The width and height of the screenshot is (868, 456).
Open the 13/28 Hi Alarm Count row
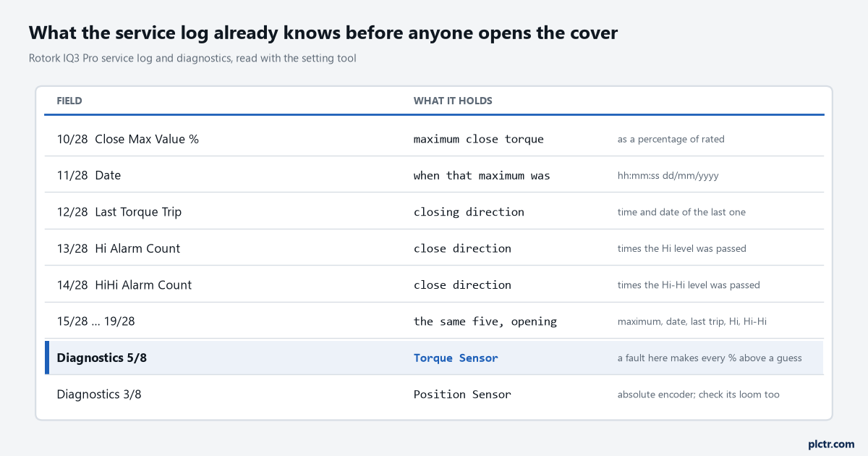434,248
